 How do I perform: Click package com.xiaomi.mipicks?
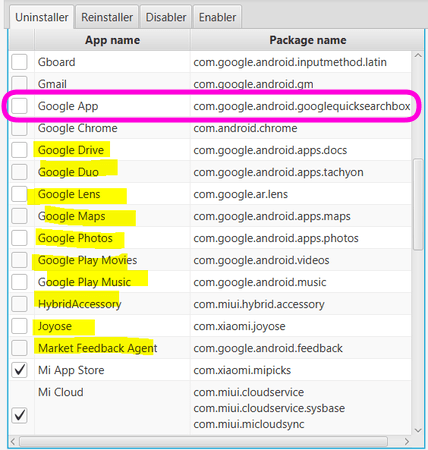[x=242, y=370]
